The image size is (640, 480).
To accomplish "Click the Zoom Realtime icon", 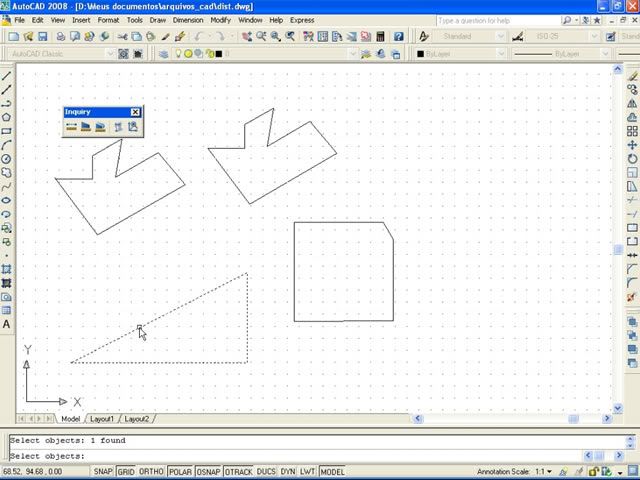I will click(x=261, y=37).
